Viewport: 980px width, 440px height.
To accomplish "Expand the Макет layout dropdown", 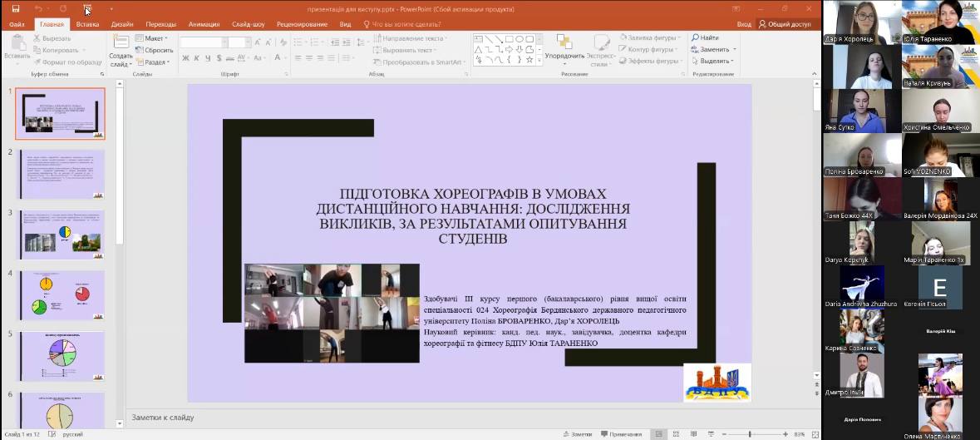I will pos(155,38).
